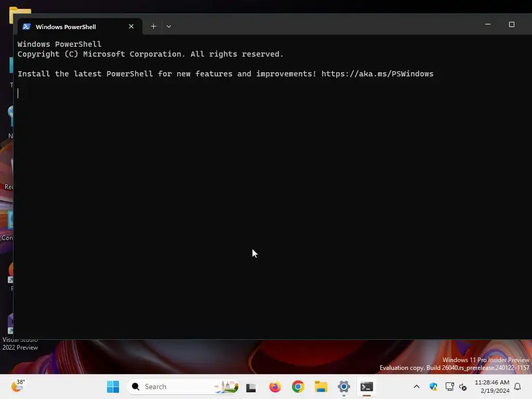Open a new terminal tab with plus button
This screenshot has width=532, height=399.
(x=153, y=26)
